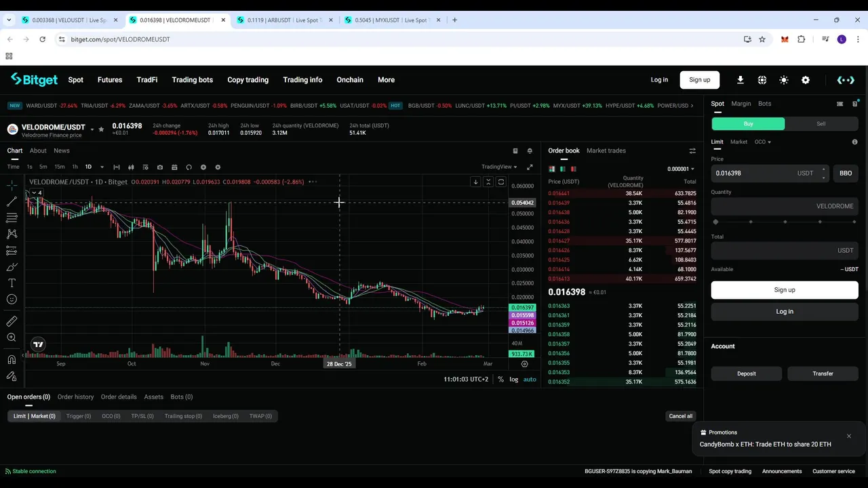Open order book layout settings icon
Viewport: 868px width, 488px height.
pos(692,151)
